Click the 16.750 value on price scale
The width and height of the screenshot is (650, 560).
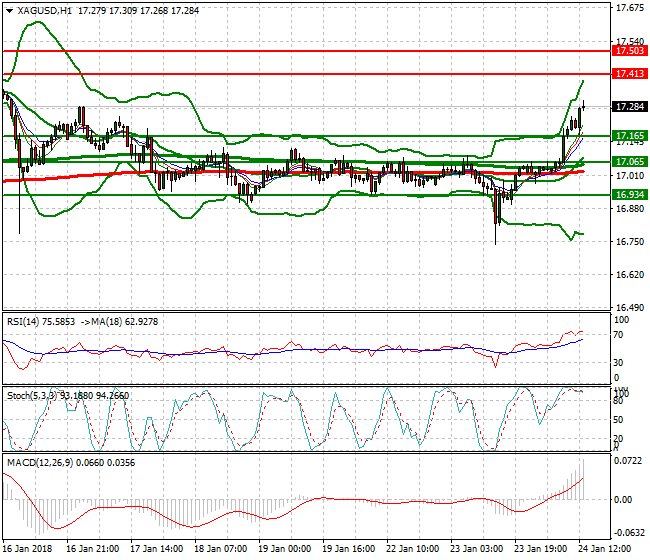pyautogui.click(x=629, y=241)
